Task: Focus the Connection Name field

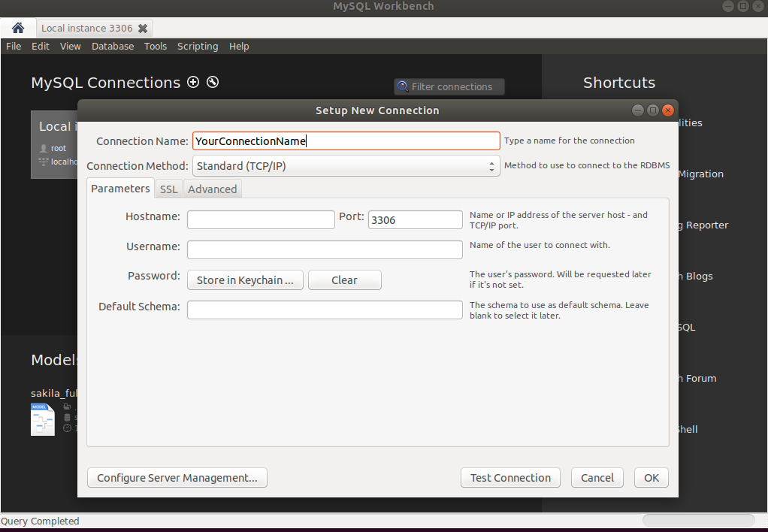Action: pyautogui.click(x=346, y=141)
